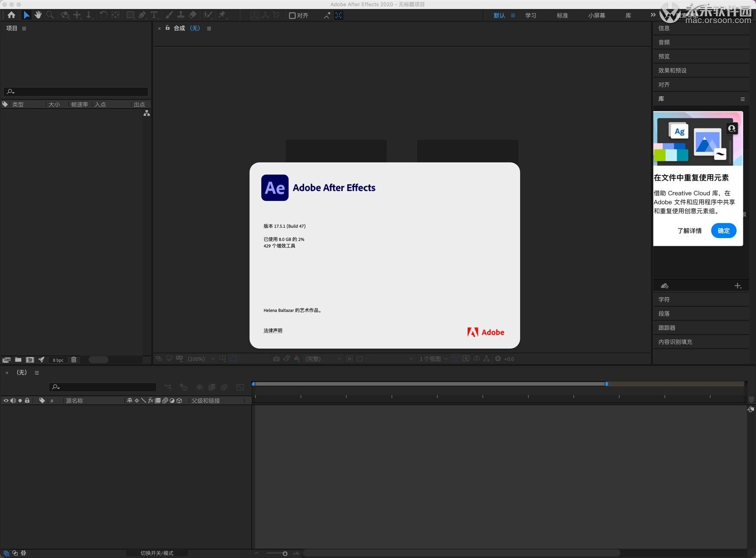Screen dimensions: 756x558
Task: Select the Clone Stamp tool
Action: (x=181, y=15)
